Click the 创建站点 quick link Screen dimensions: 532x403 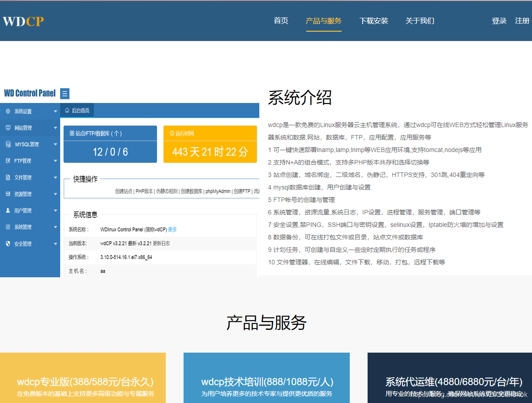pyautogui.click(x=123, y=191)
